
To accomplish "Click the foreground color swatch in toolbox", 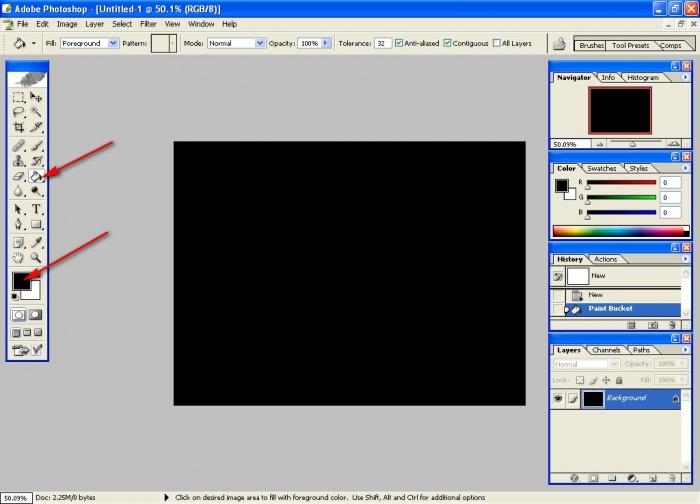I will pyautogui.click(x=21, y=281).
